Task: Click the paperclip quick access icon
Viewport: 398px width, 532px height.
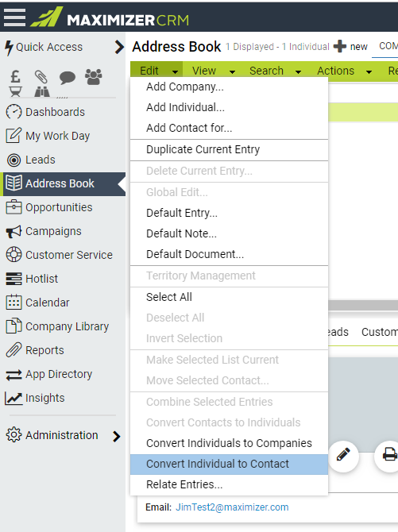Action: 41,77
